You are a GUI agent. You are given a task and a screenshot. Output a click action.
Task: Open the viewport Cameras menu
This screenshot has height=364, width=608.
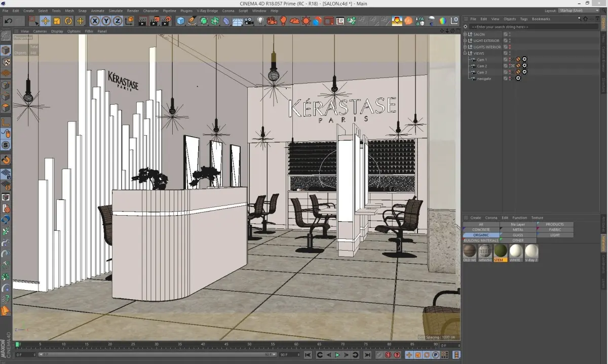point(40,31)
